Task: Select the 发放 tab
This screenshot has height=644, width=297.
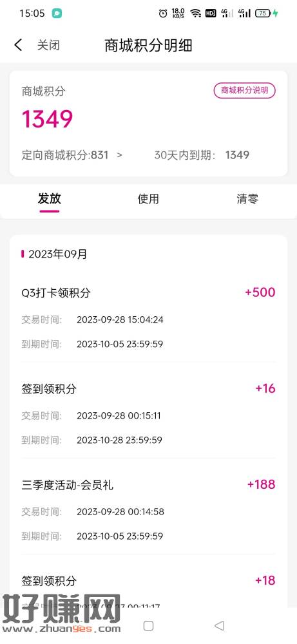Action: click(50, 199)
